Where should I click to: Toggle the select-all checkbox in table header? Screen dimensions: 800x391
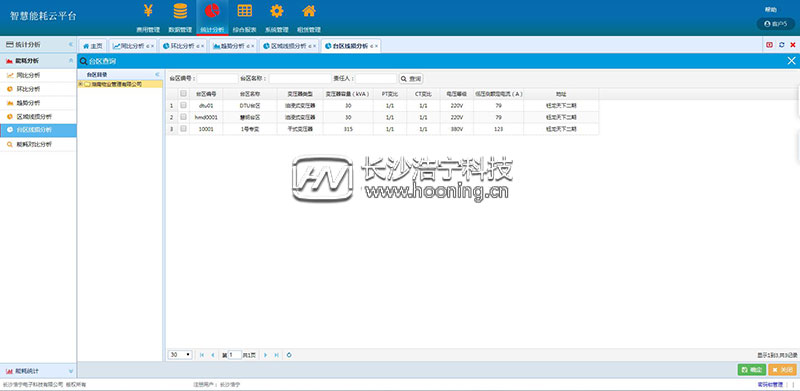(x=184, y=93)
